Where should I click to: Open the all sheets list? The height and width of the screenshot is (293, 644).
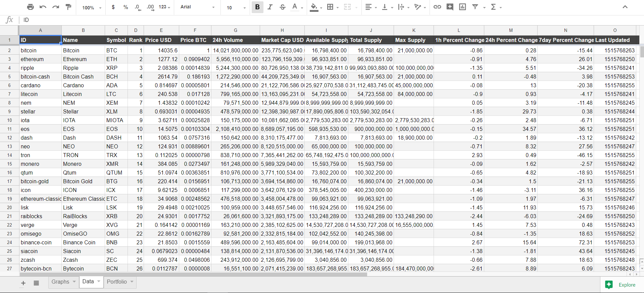[36, 283]
